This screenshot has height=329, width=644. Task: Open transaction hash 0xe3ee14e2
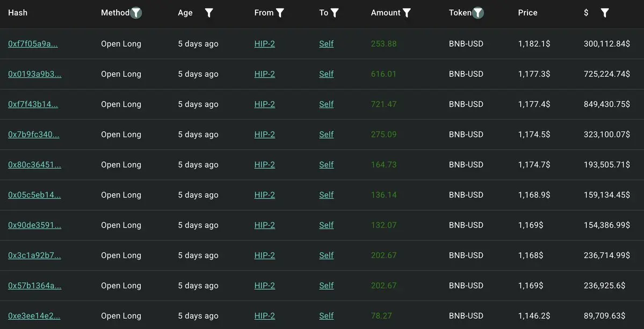(34, 316)
